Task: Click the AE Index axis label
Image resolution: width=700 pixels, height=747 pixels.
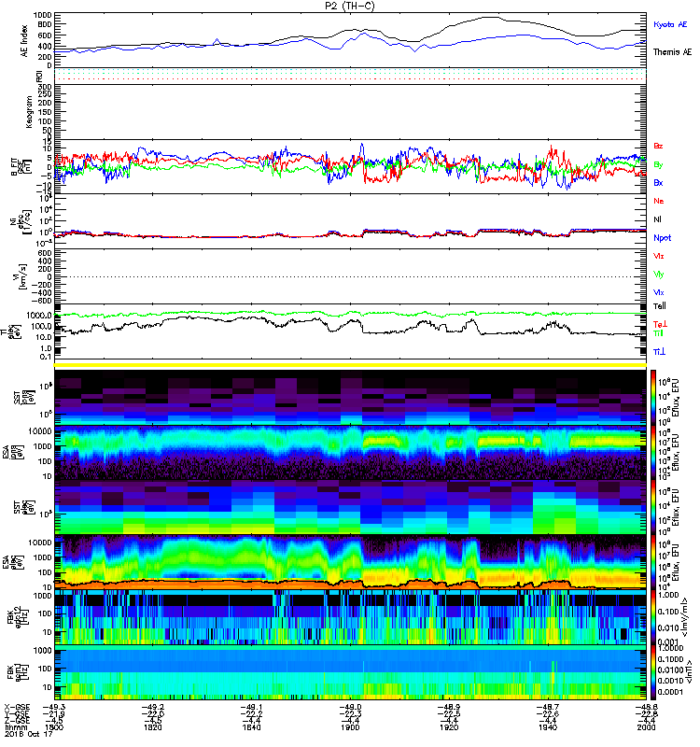Action: [x=25, y=41]
